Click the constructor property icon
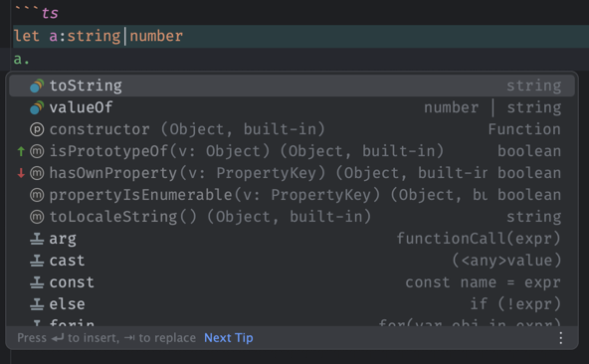 (37, 129)
